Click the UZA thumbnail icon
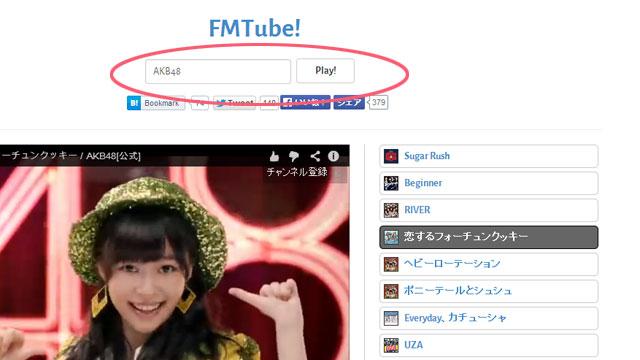The width and height of the screenshot is (640, 360). [x=391, y=345]
